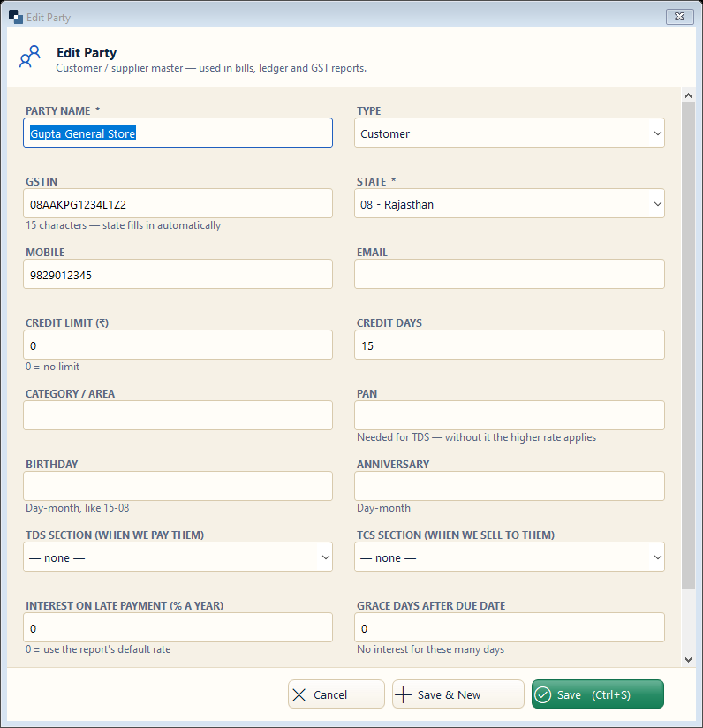This screenshot has width=703, height=728.
Task: Expand the TDS Section dropdown
Action: point(178,557)
